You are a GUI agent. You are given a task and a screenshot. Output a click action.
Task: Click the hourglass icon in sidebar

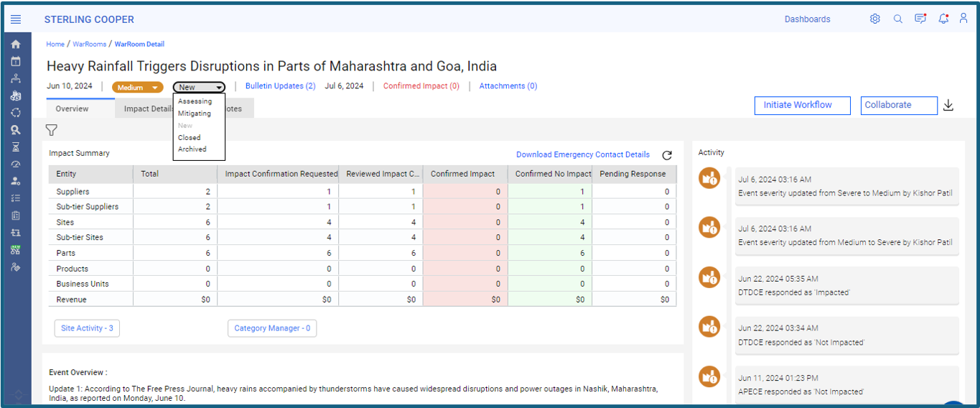coord(16,147)
